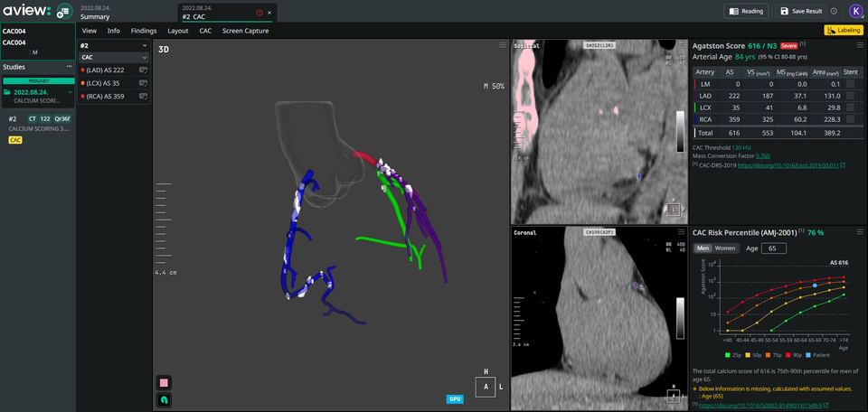Open the Layout menu

point(178,31)
